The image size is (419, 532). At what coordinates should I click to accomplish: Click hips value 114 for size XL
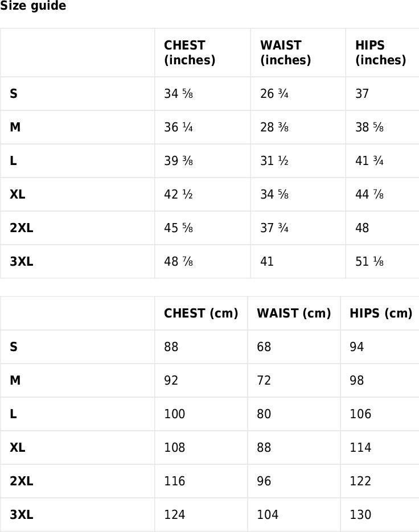[x=360, y=448]
